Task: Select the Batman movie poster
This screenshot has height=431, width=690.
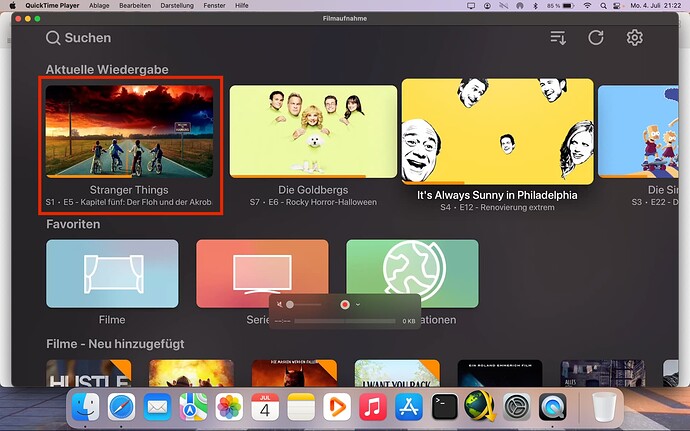Action: tap(294, 373)
